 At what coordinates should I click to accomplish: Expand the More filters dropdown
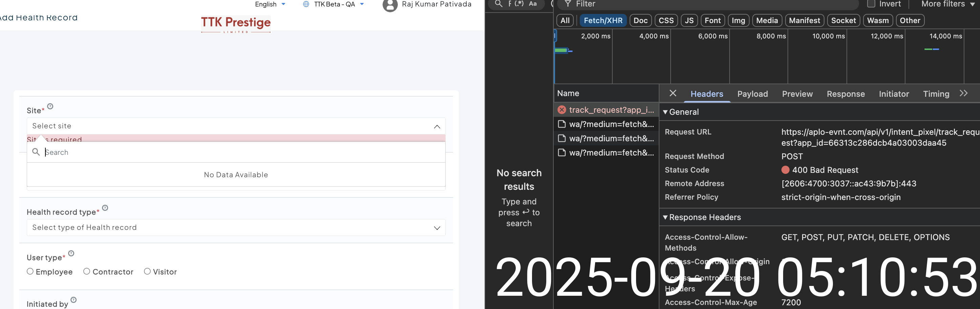948,4
